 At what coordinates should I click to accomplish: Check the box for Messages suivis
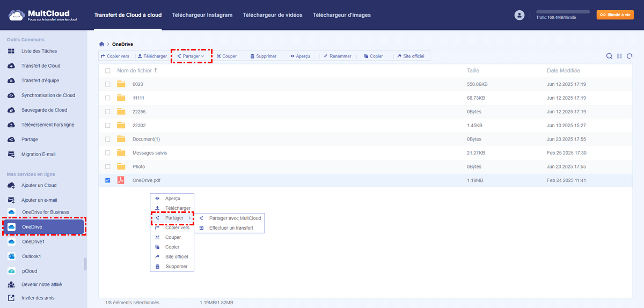point(108,153)
